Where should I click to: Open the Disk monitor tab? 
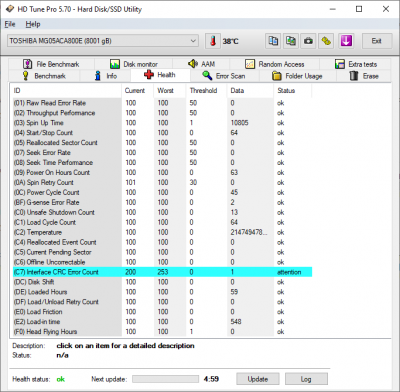pyautogui.click(x=133, y=64)
